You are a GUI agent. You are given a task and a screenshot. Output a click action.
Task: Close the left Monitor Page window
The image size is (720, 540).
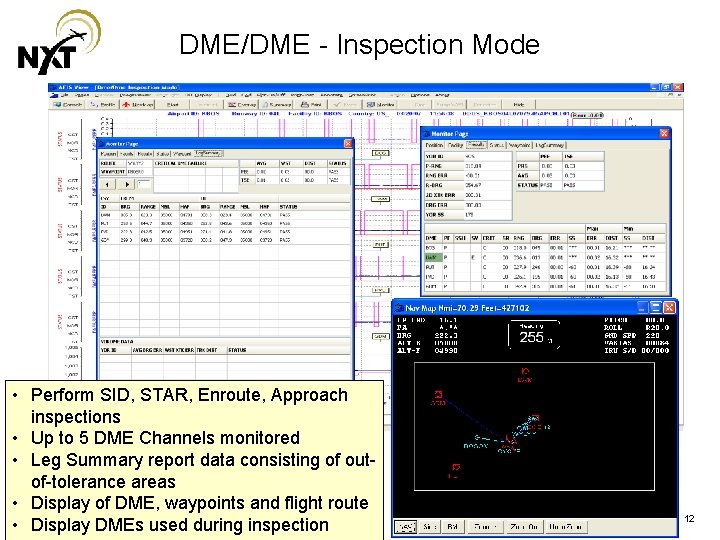348,144
